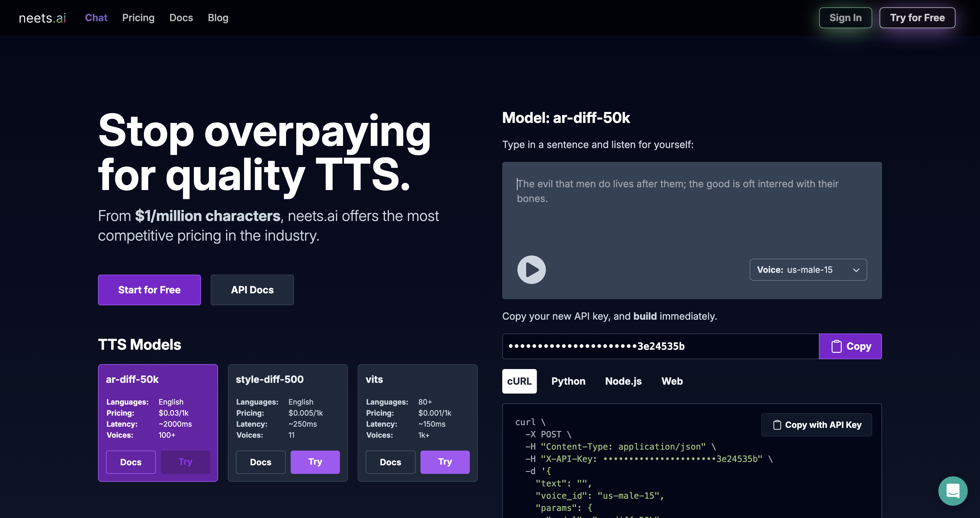Click the 'style-diff-500' card title
Image resolution: width=980 pixels, height=518 pixels.
(x=270, y=379)
